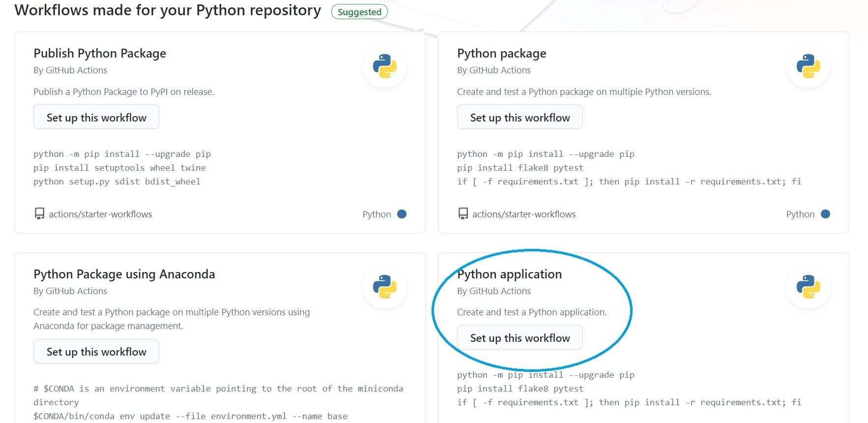Click blue language dot on Python package card

(825, 214)
